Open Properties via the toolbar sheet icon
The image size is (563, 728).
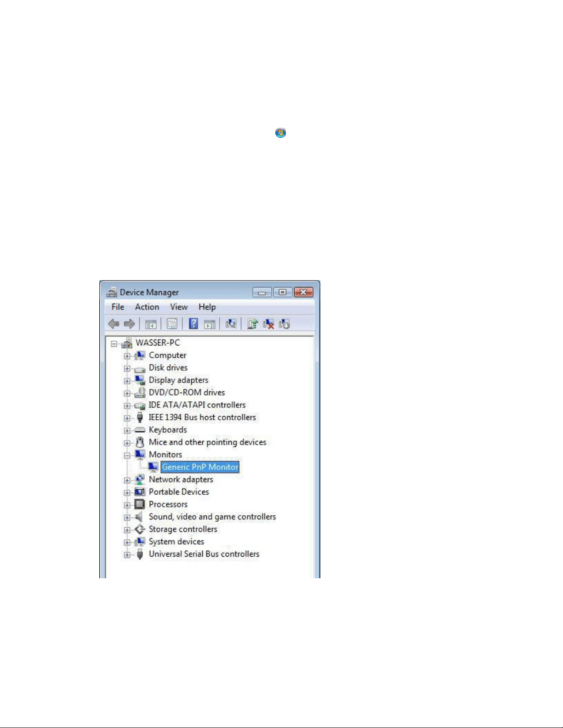coord(172,324)
